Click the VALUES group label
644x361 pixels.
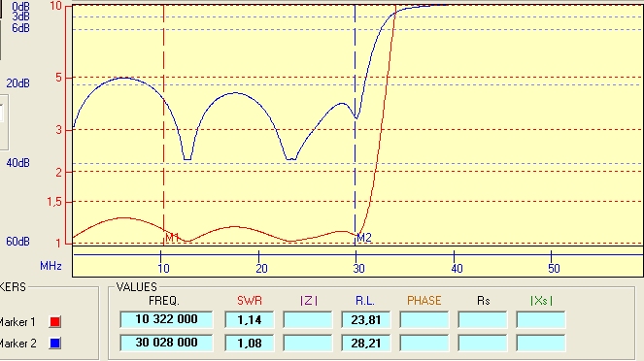(136, 286)
